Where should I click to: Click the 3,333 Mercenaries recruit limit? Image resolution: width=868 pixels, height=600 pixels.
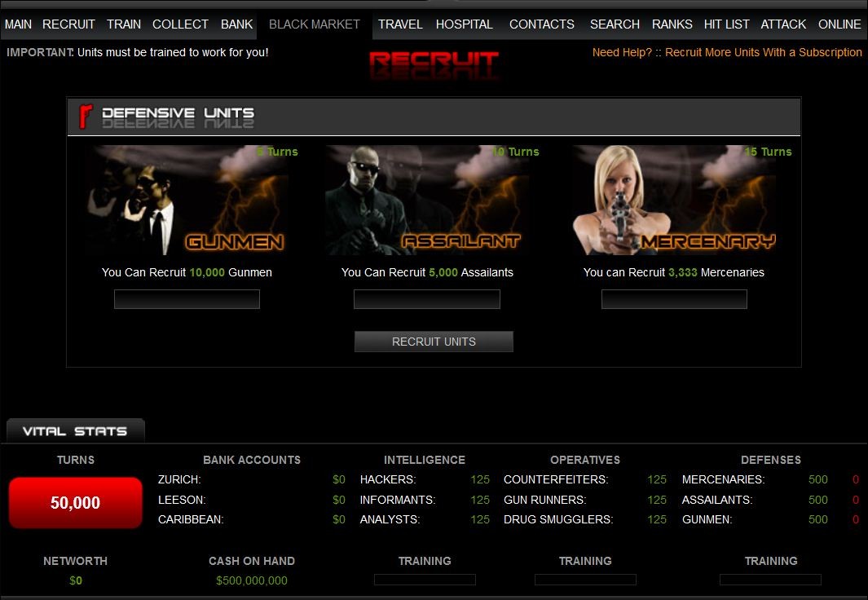coord(682,272)
